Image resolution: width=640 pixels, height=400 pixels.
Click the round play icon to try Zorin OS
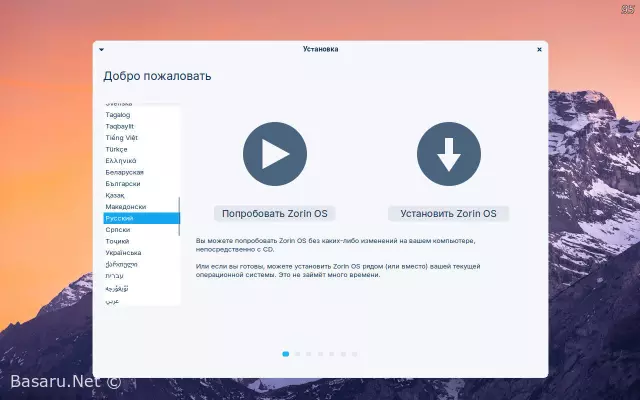point(275,154)
